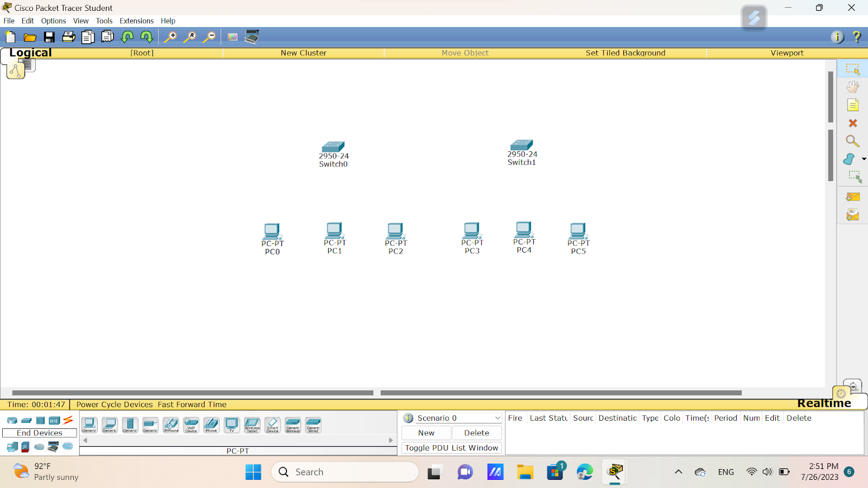Image resolution: width=868 pixels, height=488 pixels.
Task: Click the question mark help icon
Action: (857, 37)
